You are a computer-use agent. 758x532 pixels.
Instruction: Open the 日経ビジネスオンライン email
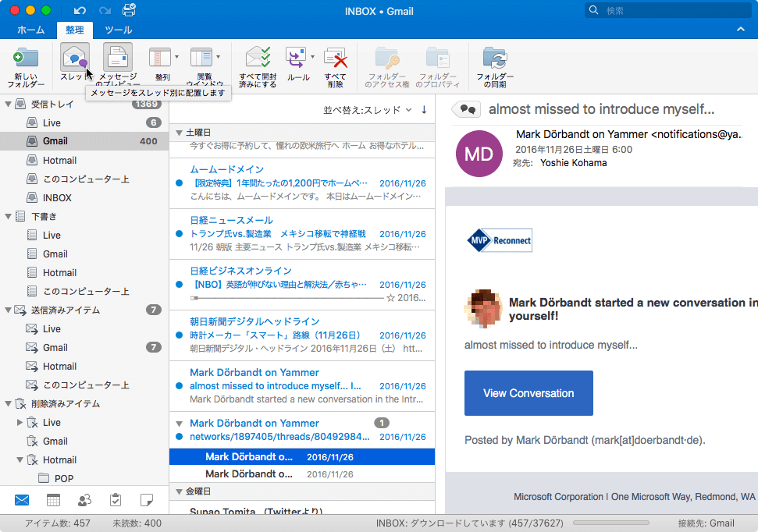[302, 285]
